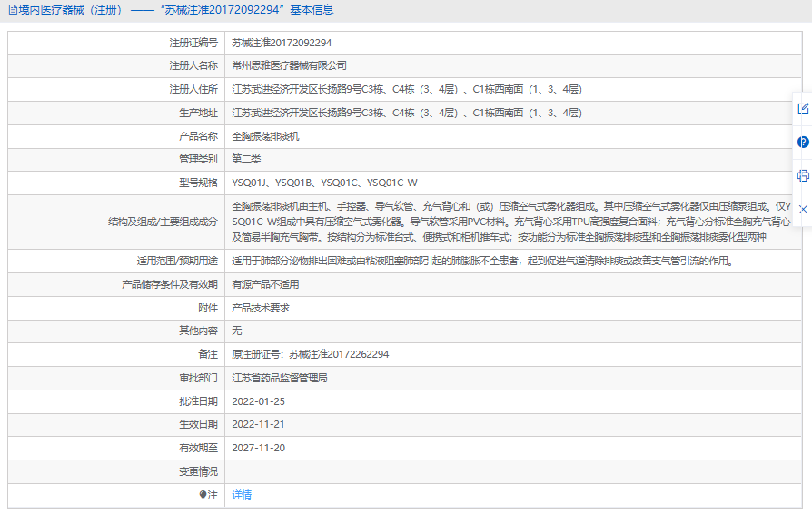The height and width of the screenshot is (514, 812).
Task: Select the 注册人住所 field label
Action: point(193,90)
